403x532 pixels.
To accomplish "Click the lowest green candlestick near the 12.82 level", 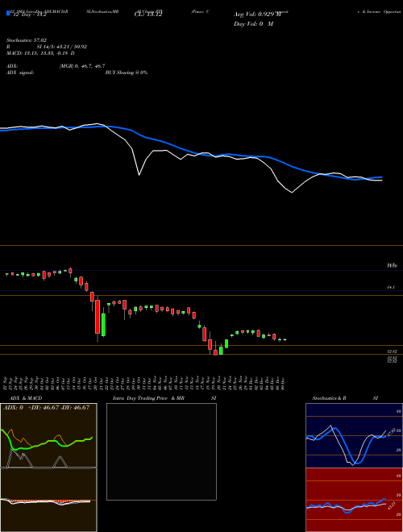I will click(221, 351).
